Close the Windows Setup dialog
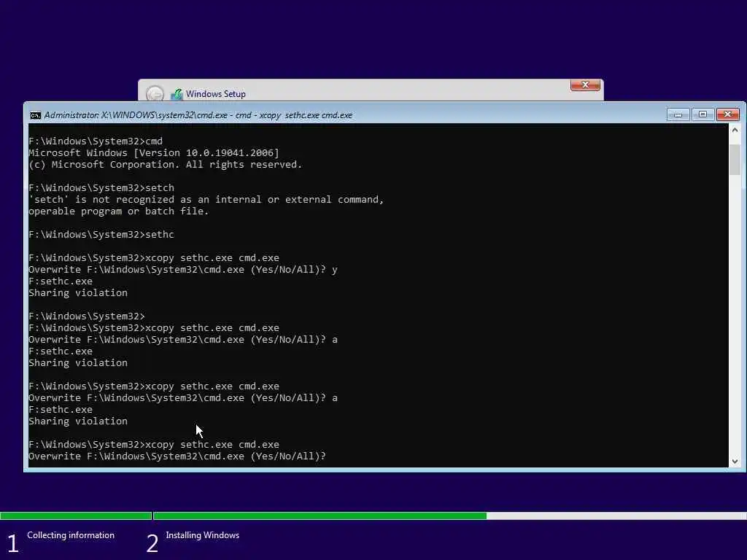 pyautogui.click(x=585, y=85)
